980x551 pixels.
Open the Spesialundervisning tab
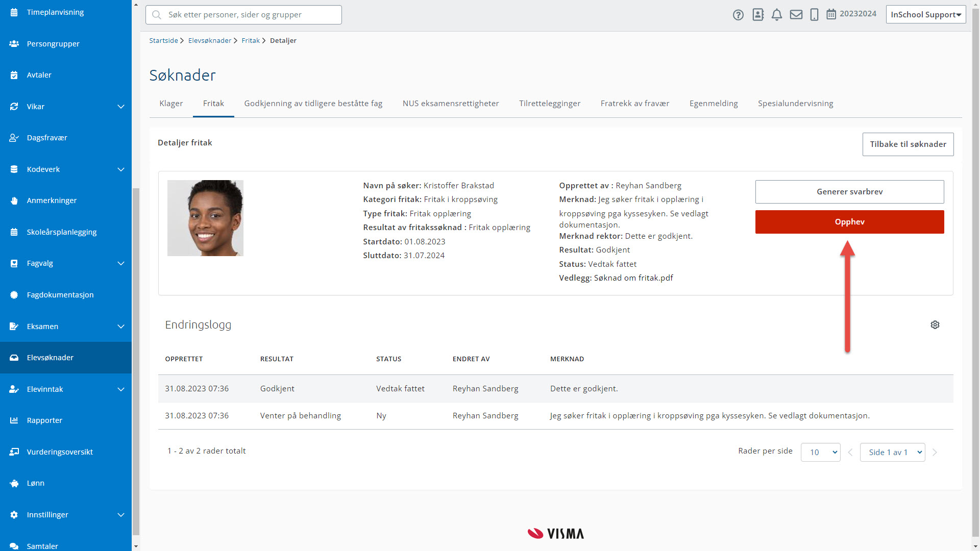point(795,104)
